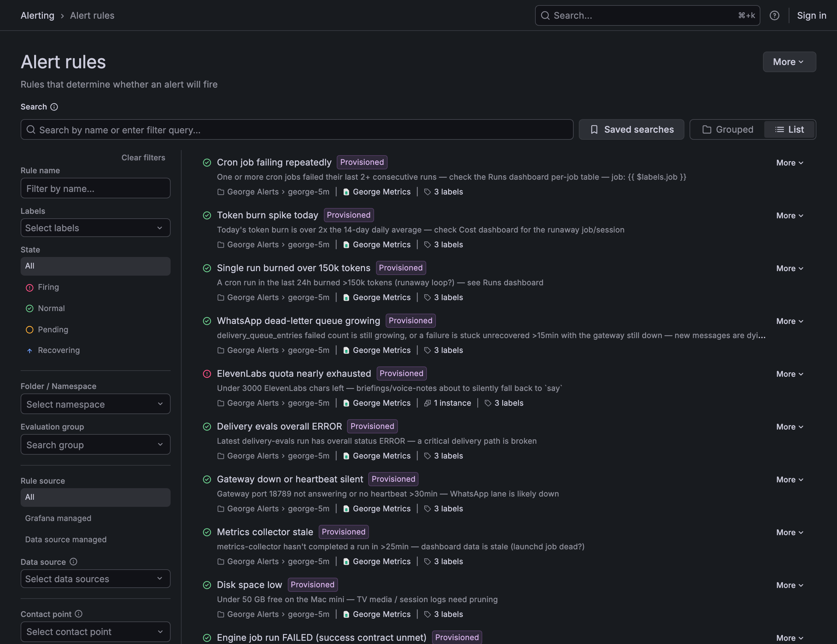Select the Recovering state filter

click(95, 350)
